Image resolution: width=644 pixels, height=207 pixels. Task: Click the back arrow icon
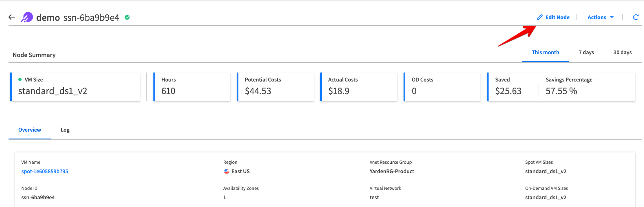[12, 17]
